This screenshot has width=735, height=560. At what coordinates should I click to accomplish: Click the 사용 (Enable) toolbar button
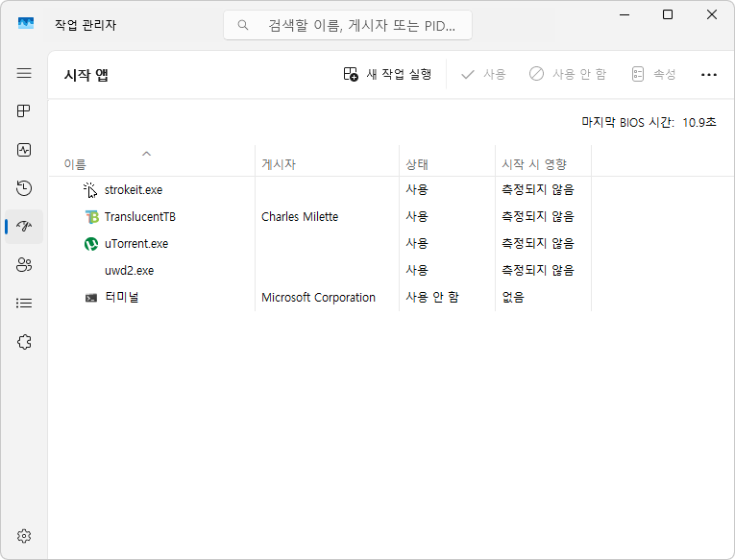[x=483, y=74]
